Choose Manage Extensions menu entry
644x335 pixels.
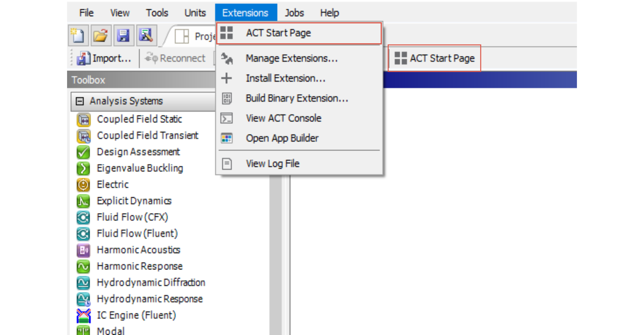pyautogui.click(x=299, y=58)
